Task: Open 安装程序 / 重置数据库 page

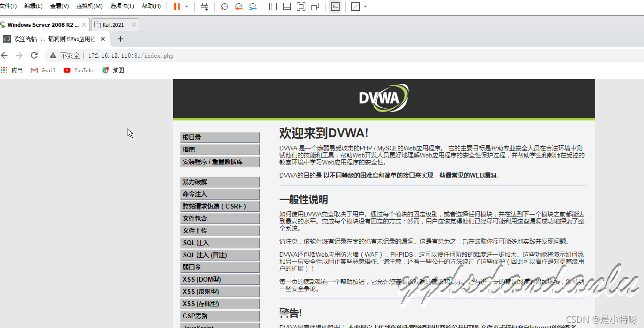Action: pyautogui.click(x=220, y=162)
